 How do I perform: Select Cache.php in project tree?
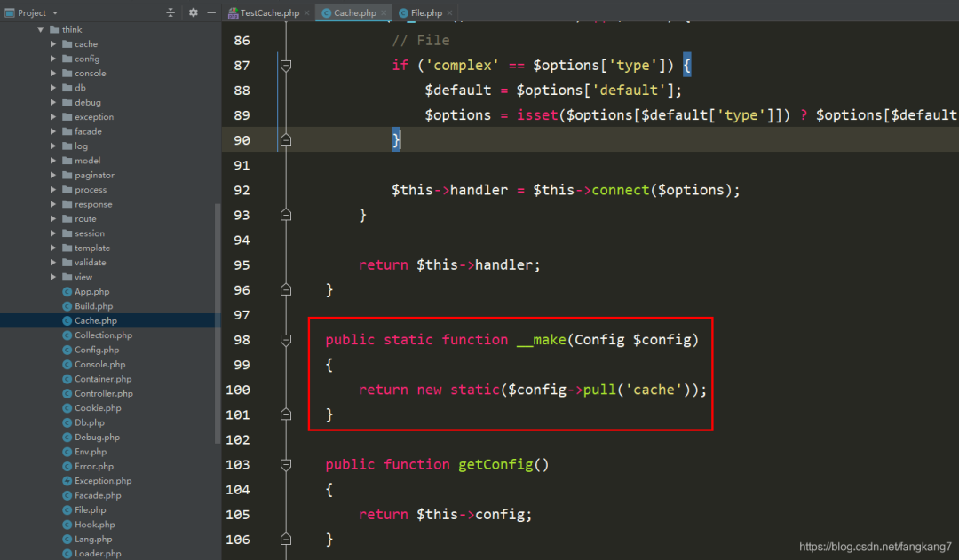(x=95, y=321)
